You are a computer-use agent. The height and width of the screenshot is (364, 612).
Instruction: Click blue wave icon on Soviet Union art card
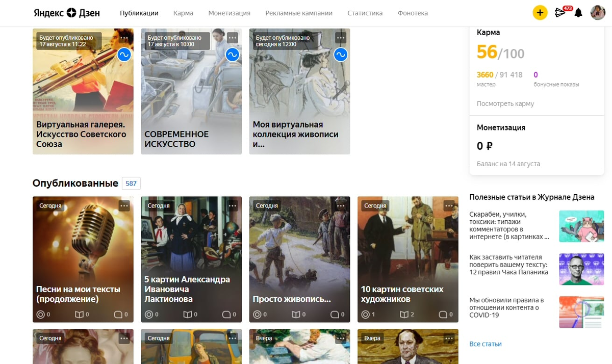[124, 55]
